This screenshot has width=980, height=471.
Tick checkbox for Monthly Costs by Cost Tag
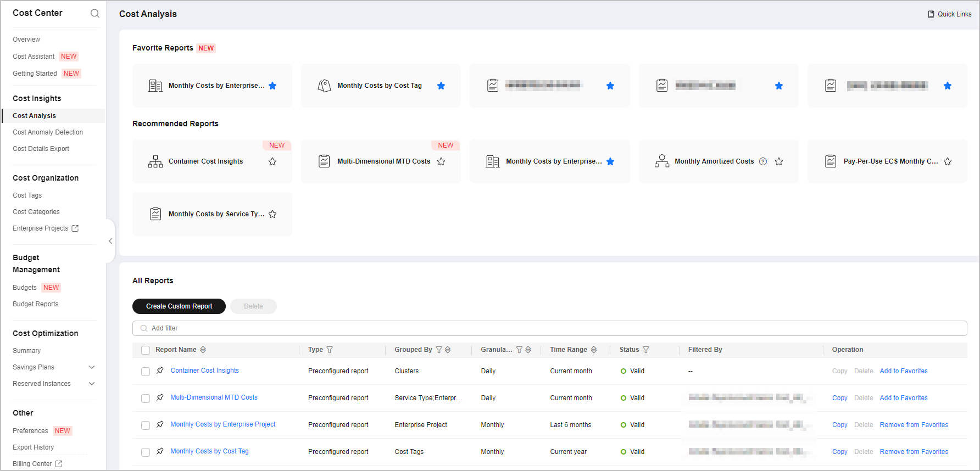coord(146,452)
